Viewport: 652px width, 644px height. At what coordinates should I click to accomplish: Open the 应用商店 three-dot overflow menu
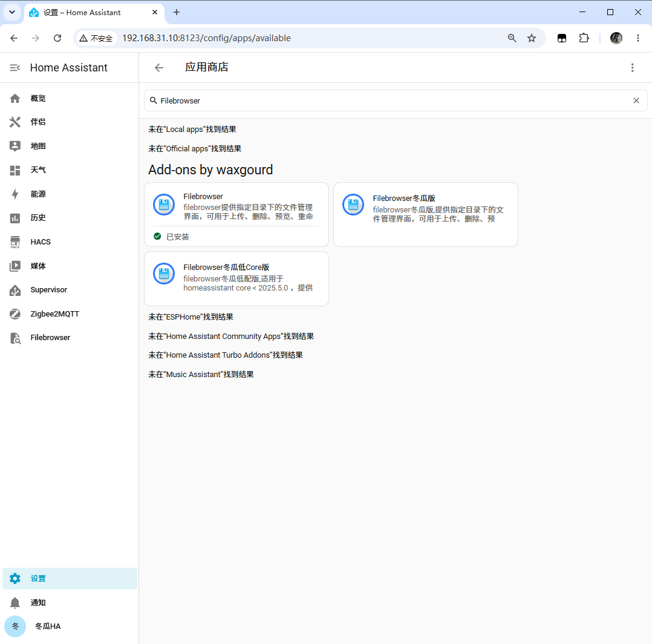[632, 67]
